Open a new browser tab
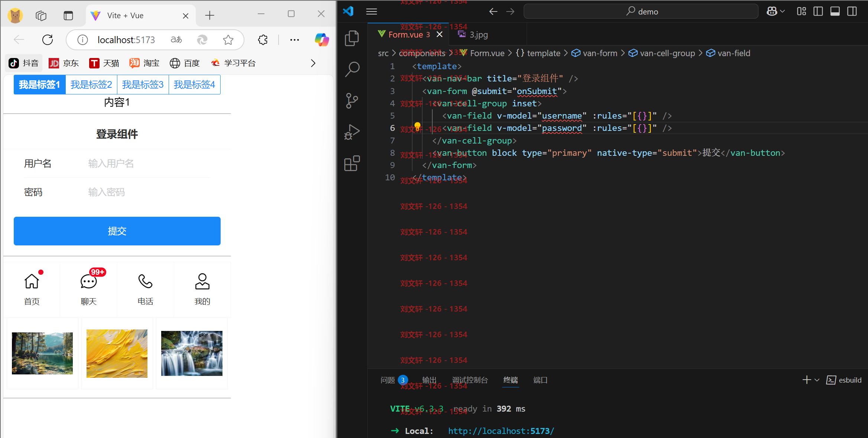Image resolution: width=868 pixels, height=438 pixels. click(x=210, y=15)
